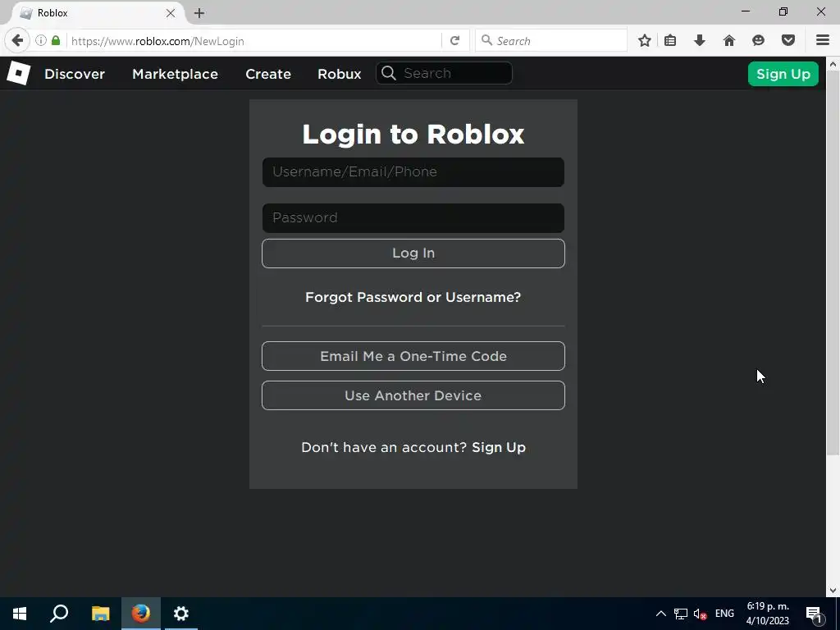Open Settings gear in the taskbar

tap(181, 614)
